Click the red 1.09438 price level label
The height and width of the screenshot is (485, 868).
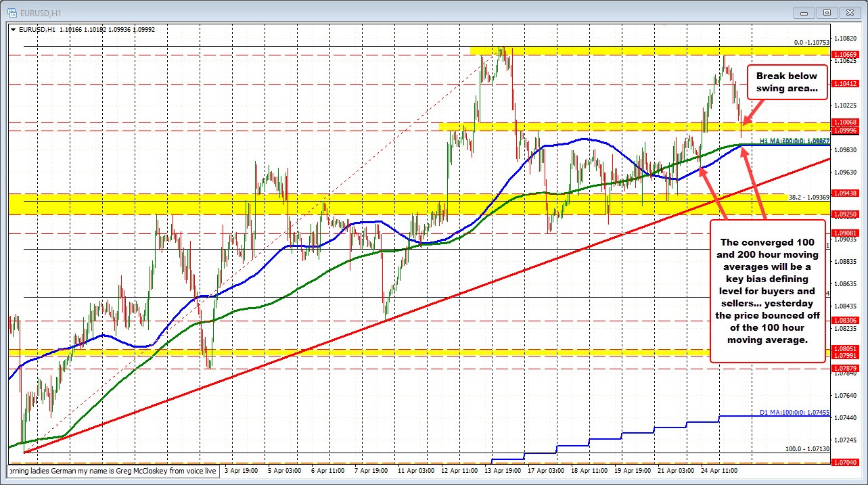coord(846,193)
